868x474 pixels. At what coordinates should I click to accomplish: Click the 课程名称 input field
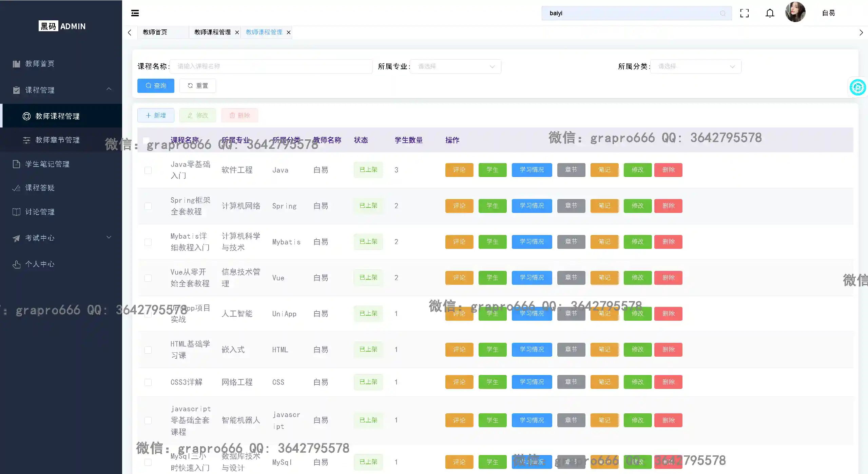271,66
